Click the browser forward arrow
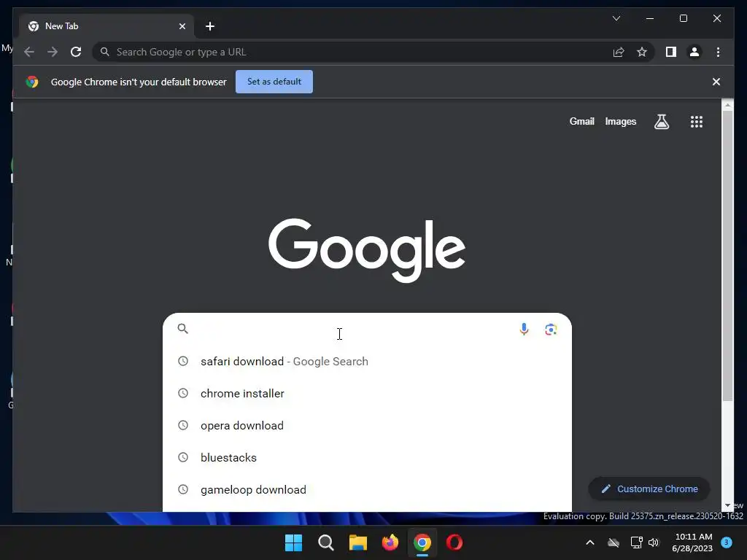 coord(53,52)
